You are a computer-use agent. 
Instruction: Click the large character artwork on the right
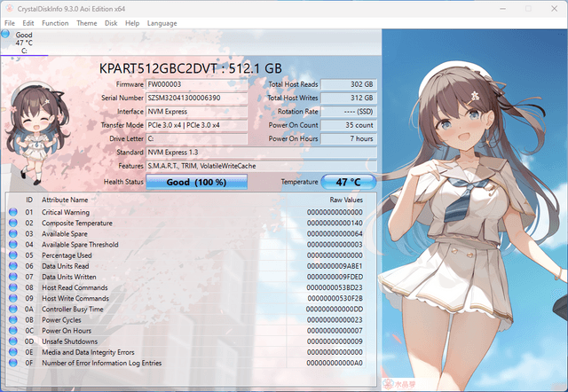click(x=475, y=210)
